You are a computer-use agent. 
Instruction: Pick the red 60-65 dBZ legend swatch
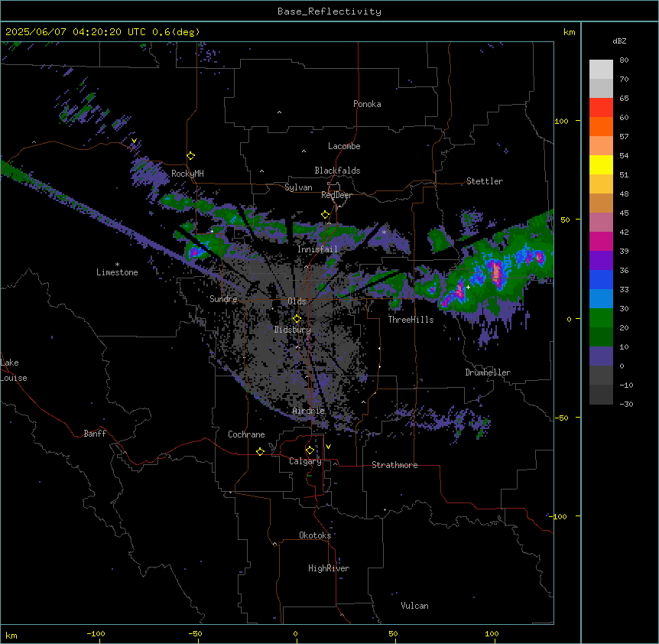pyautogui.click(x=601, y=108)
